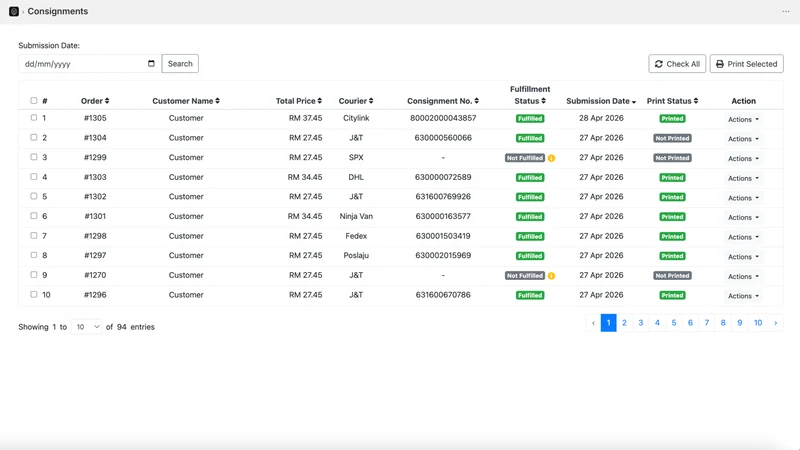Open Actions dropdown for order #1298
Viewport: 800px width, 450px height.
coord(743,237)
